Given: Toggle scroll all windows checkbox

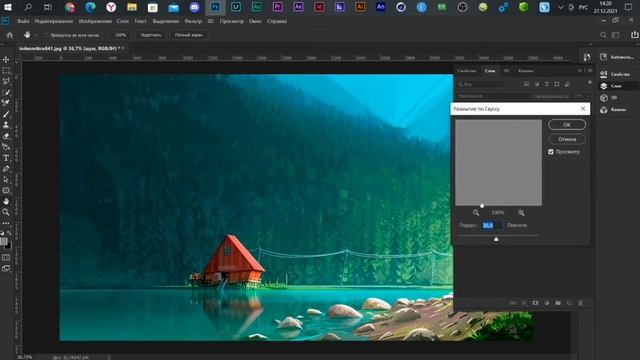Looking at the screenshot, I should 46,35.
